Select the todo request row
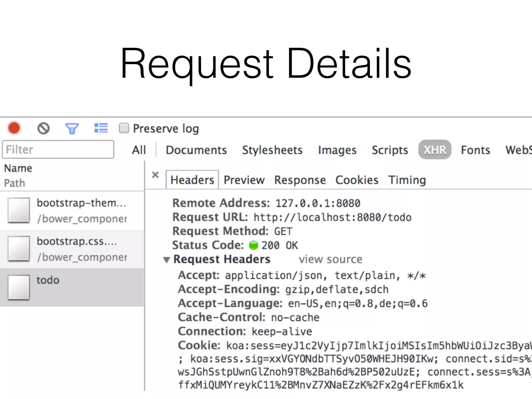 72,288
